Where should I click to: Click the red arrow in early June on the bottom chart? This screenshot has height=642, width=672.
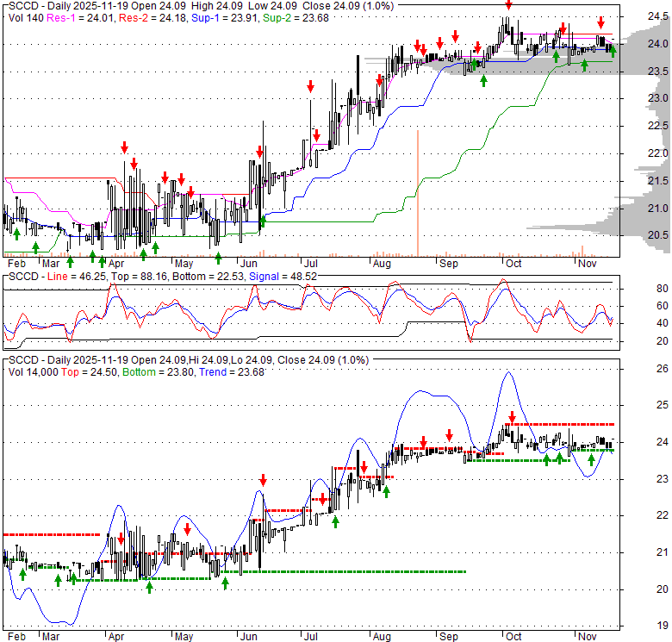(263, 481)
